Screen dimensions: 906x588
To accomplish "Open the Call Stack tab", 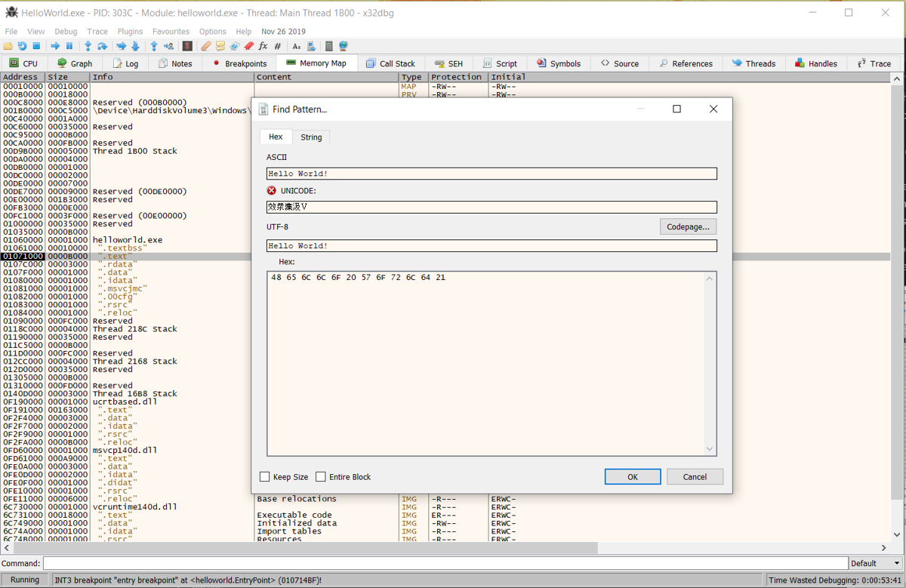I will click(390, 63).
